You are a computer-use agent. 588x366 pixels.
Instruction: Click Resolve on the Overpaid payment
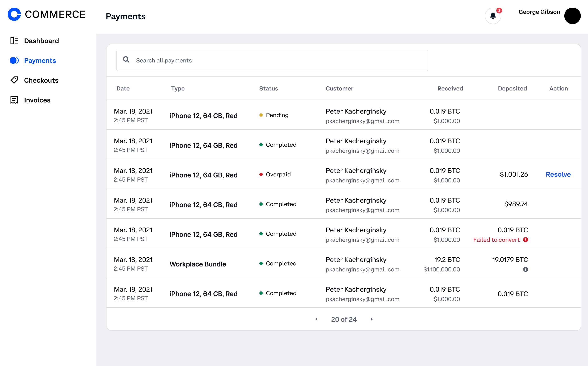click(x=558, y=174)
